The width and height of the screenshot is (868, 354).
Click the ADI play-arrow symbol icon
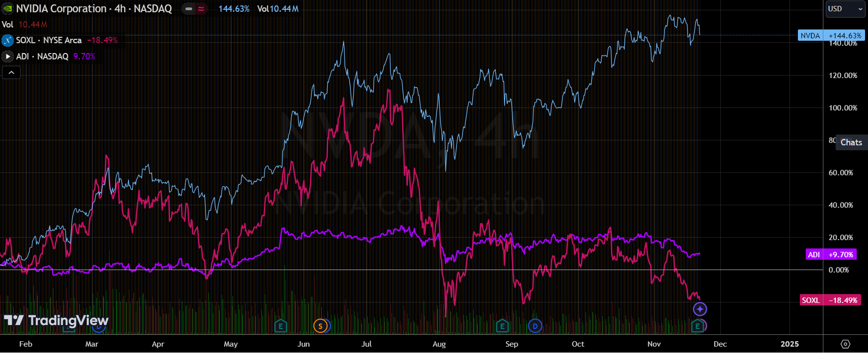pyautogui.click(x=7, y=56)
